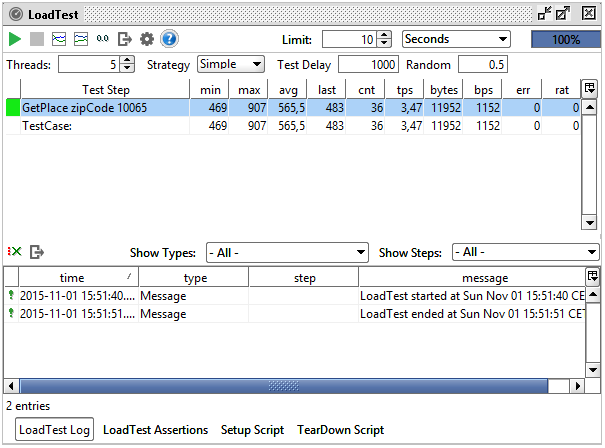Viewport: 605px width, 448px height.
Task: Click info icon of LoadTest started entry
Action: tap(11, 295)
